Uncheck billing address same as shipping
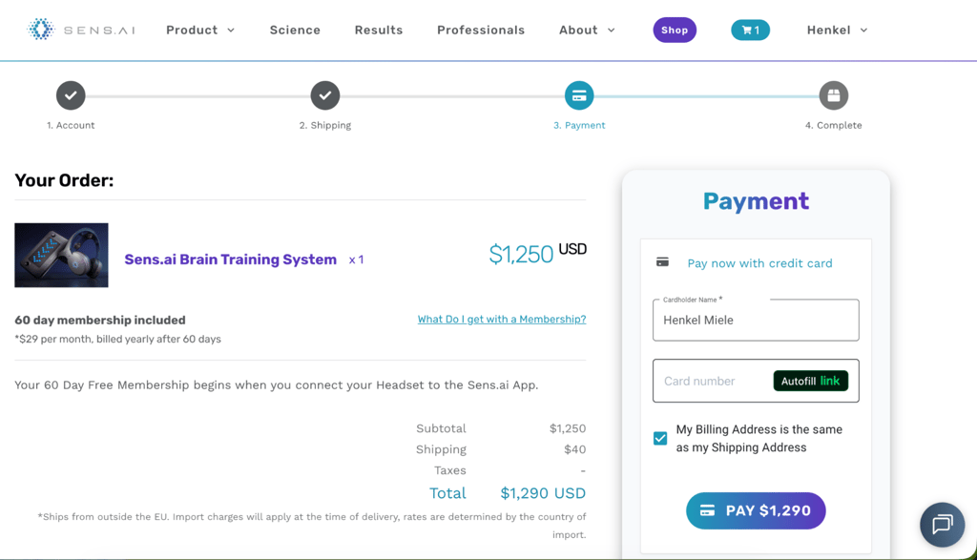 coord(660,439)
